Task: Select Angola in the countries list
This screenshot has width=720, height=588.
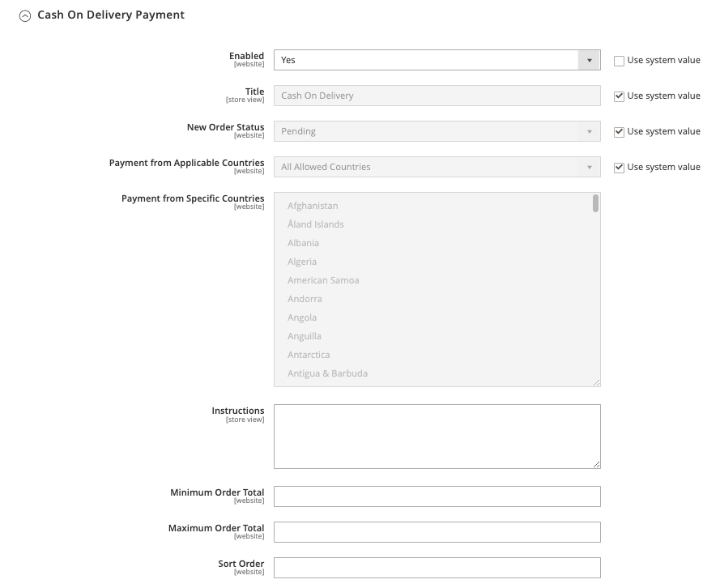Action: pyautogui.click(x=301, y=317)
